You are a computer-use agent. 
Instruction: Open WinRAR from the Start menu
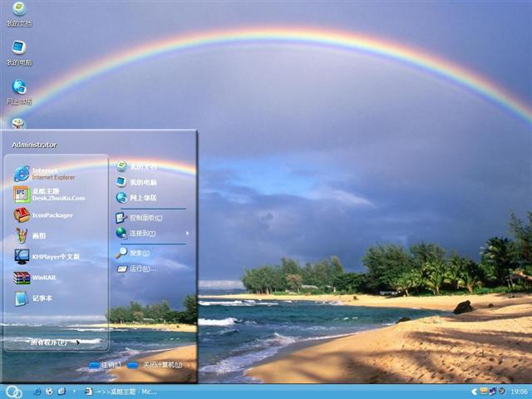pyautogui.click(x=35, y=278)
